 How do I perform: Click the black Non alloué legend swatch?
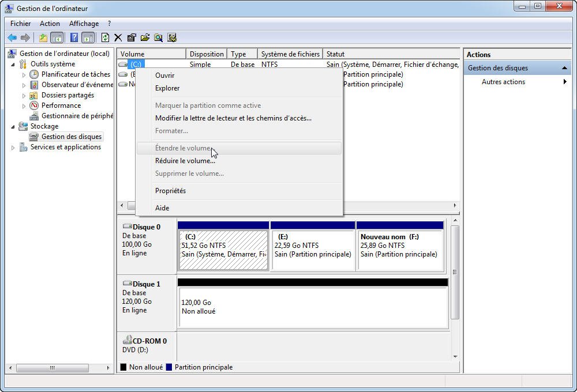[x=123, y=367]
